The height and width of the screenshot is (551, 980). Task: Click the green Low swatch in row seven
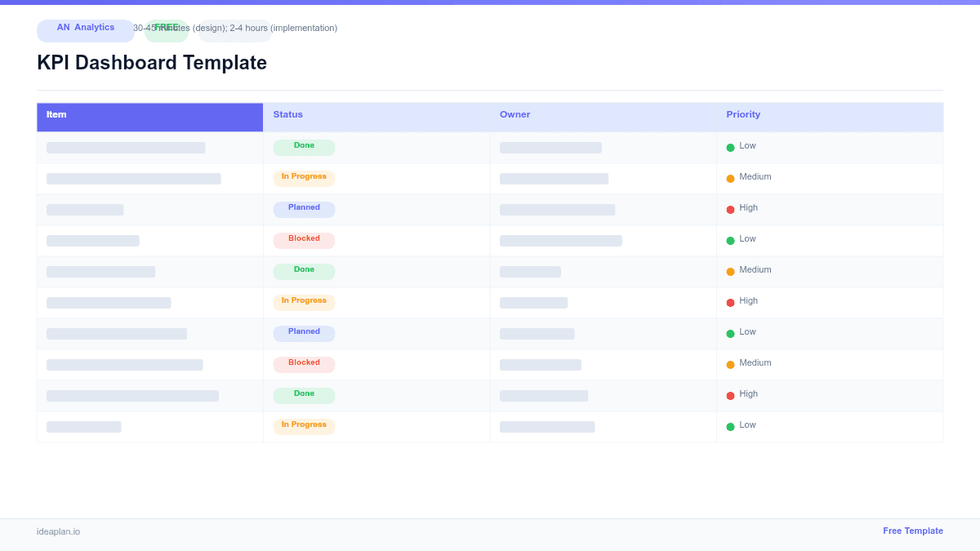coord(731,332)
